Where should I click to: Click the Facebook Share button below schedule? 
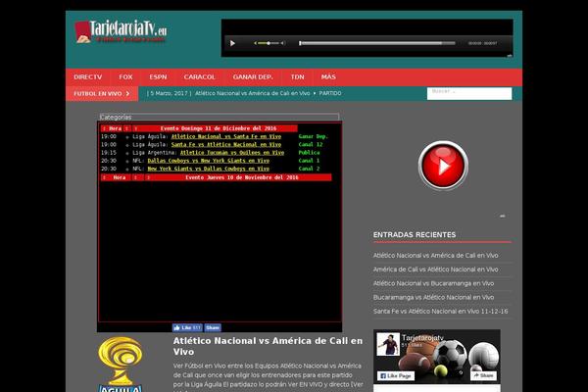click(x=213, y=328)
